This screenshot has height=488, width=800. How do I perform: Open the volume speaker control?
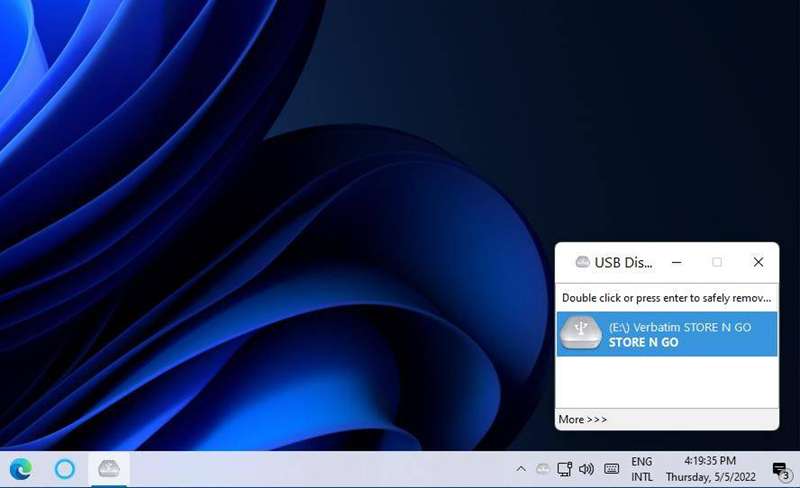click(586, 469)
